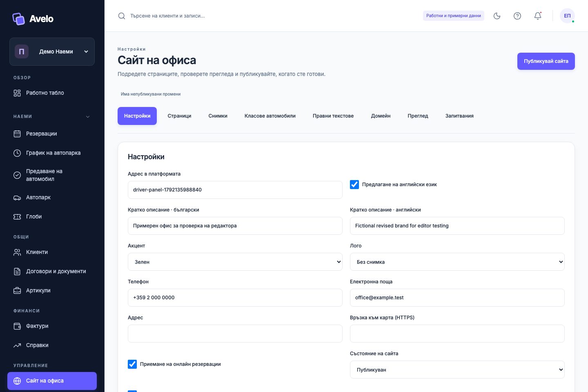Screen dimensions: 588x392
Task: Click the Резервации calendar icon
Action: click(17, 134)
